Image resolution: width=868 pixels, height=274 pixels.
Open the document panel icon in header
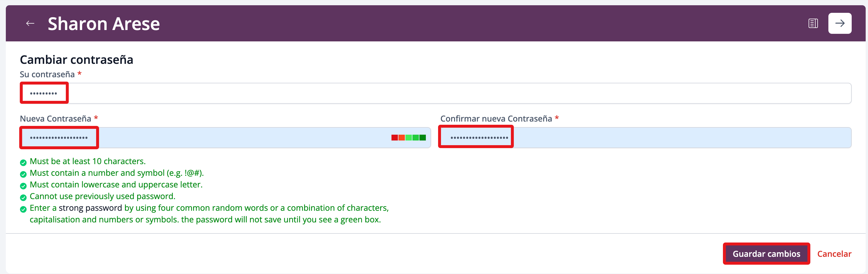point(813,23)
